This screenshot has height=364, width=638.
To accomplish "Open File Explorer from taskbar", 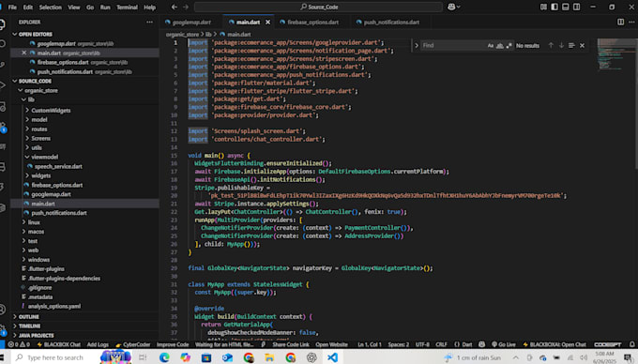I will (269, 357).
